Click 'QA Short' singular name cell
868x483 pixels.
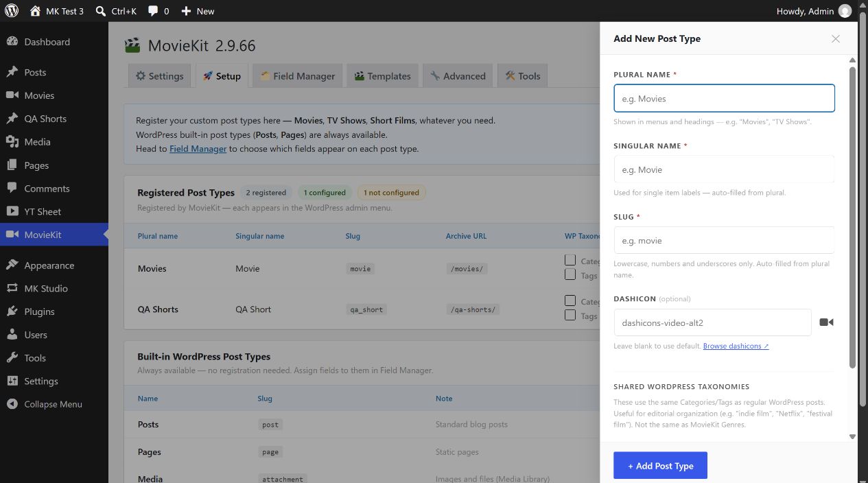coord(253,309)
